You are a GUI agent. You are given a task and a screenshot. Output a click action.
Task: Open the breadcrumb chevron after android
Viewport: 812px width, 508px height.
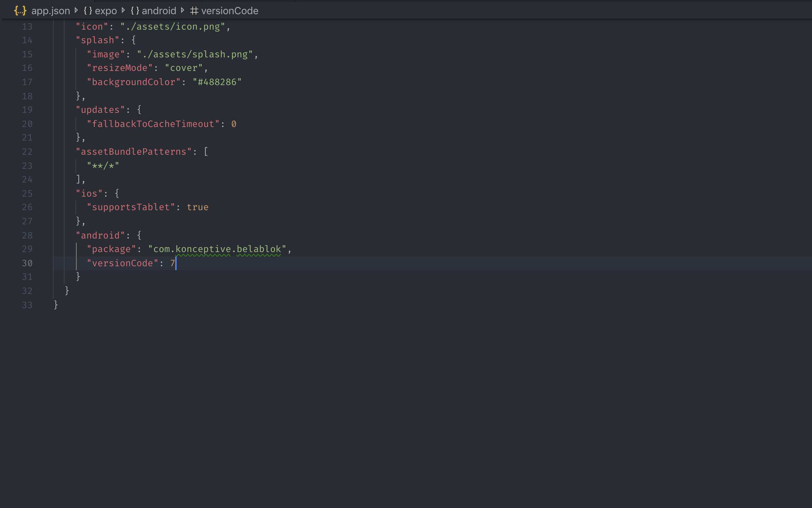point(182,10)
